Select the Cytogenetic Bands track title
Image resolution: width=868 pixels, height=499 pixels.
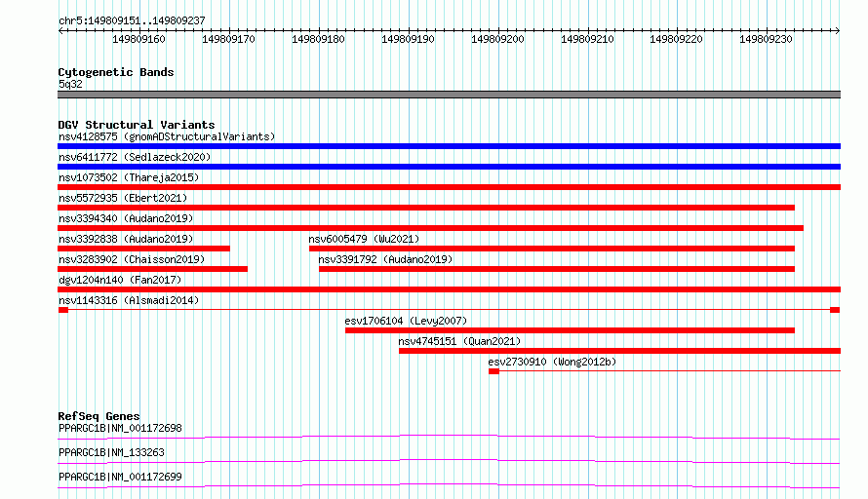tap(116, 72)
